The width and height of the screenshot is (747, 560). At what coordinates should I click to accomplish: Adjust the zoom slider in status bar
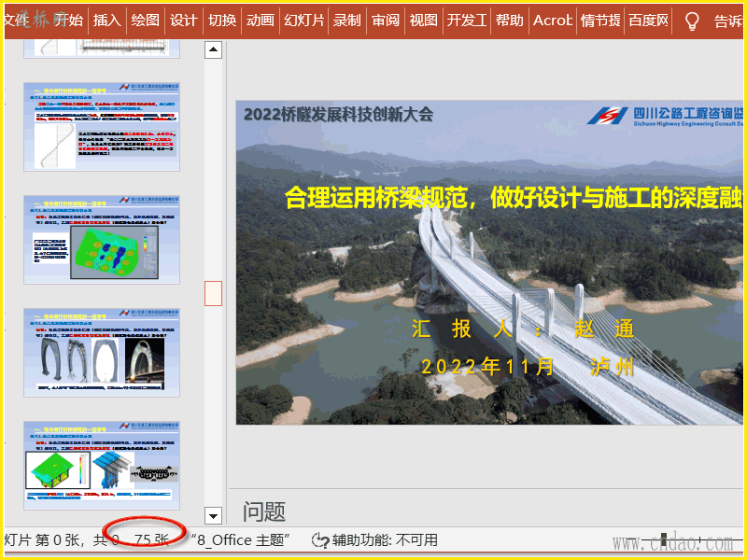[664, 540]
